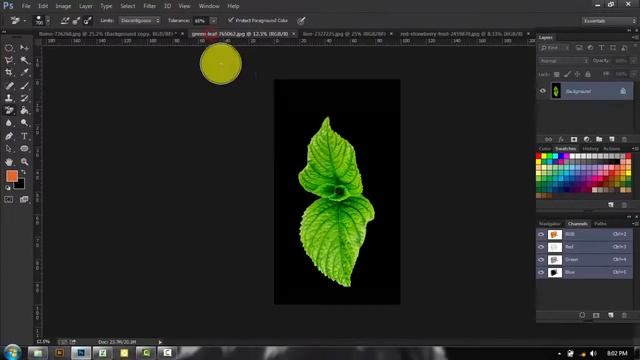The image size is (640, 360).
Task: Open the Limits dropdown
Action: click(140, 20)
